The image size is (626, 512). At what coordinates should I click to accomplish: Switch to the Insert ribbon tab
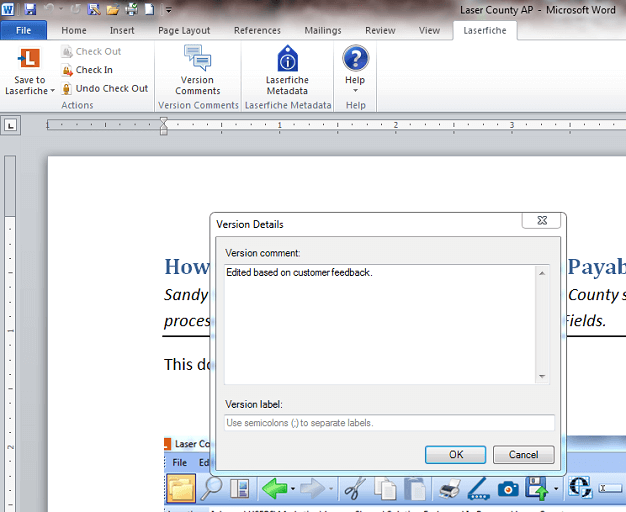coord(122,30)
